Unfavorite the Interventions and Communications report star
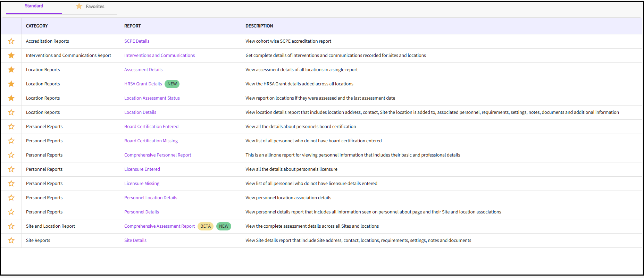 11,56
